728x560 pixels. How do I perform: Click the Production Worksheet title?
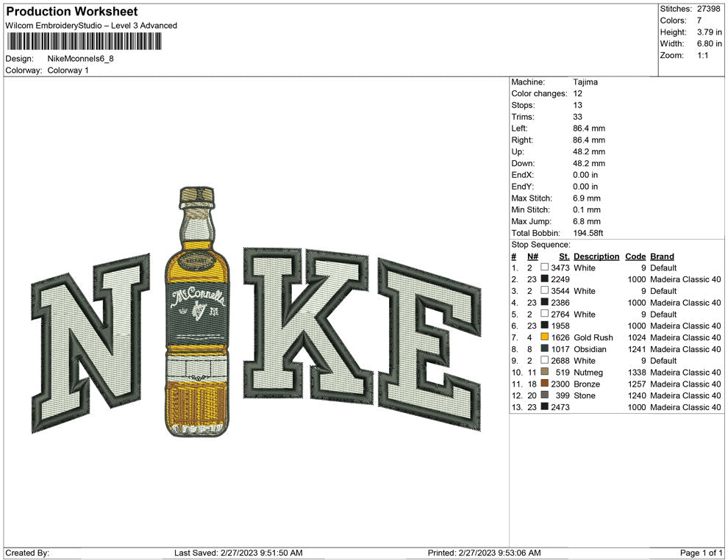pyautogui.click(x=72, y=12)
